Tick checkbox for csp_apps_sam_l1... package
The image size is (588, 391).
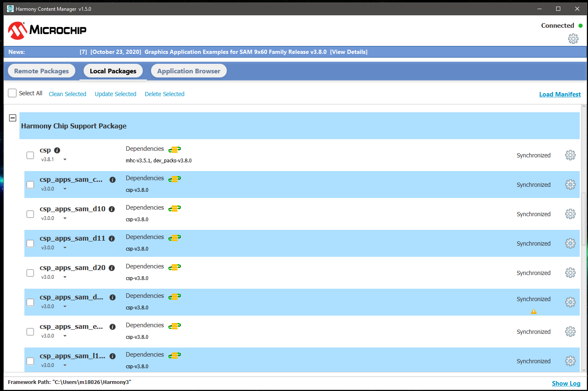coord(30,361)
